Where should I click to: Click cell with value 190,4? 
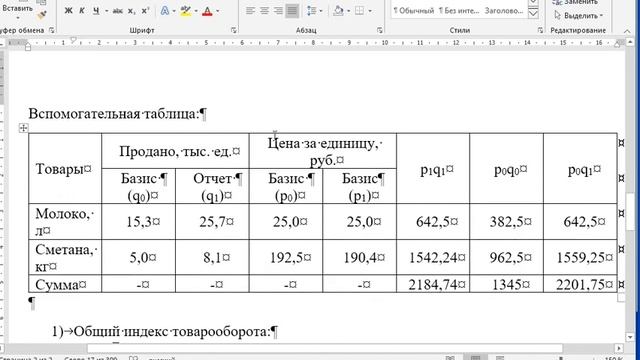pyautogui.click(x=359, y=257)
